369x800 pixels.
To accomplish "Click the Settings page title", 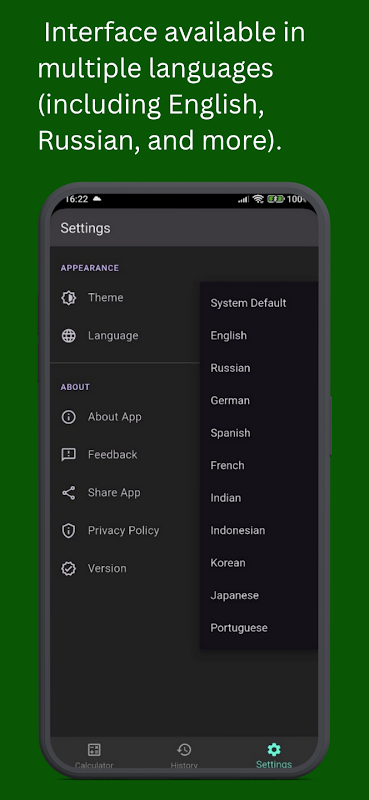I will click(x=85, y=228).
